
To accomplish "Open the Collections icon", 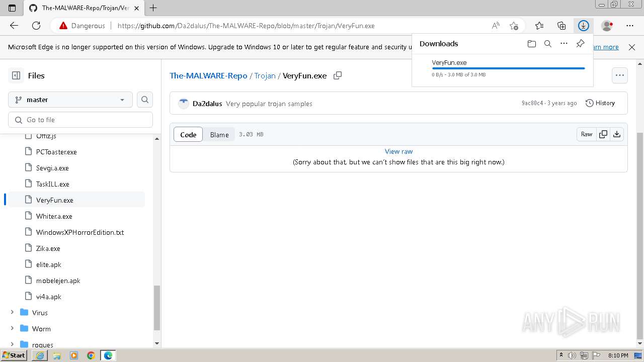I will coord(561,26).
